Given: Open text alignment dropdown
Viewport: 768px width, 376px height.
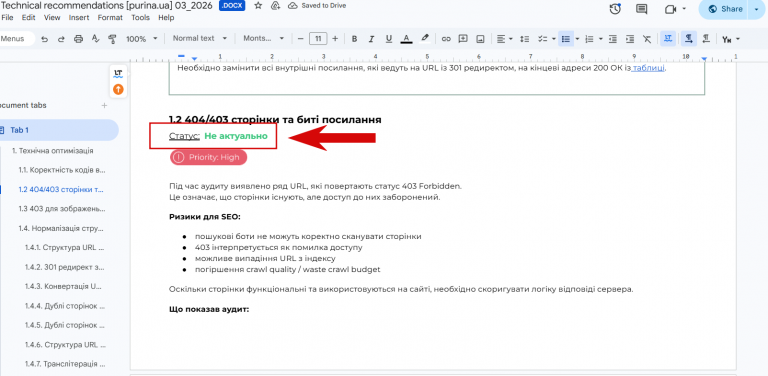Looking at the screenshot, I should (x=504, y=39).
